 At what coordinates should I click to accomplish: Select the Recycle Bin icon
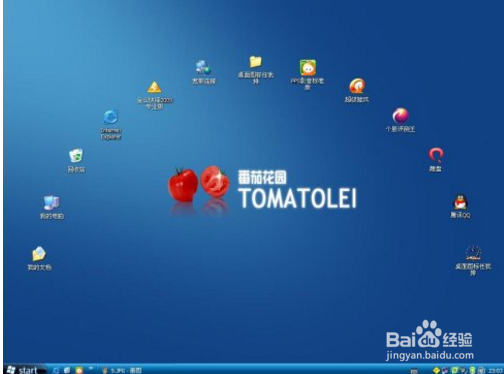(76, 161)
